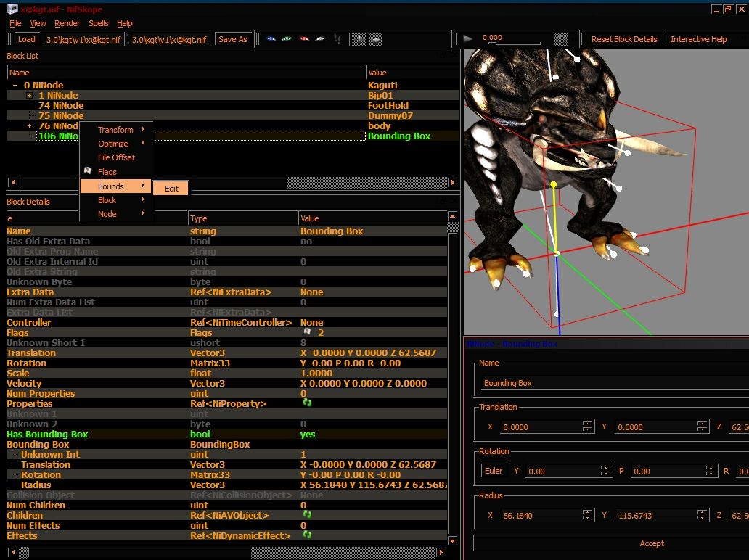Click the Radius X value field 56.1840

[541, 515]
